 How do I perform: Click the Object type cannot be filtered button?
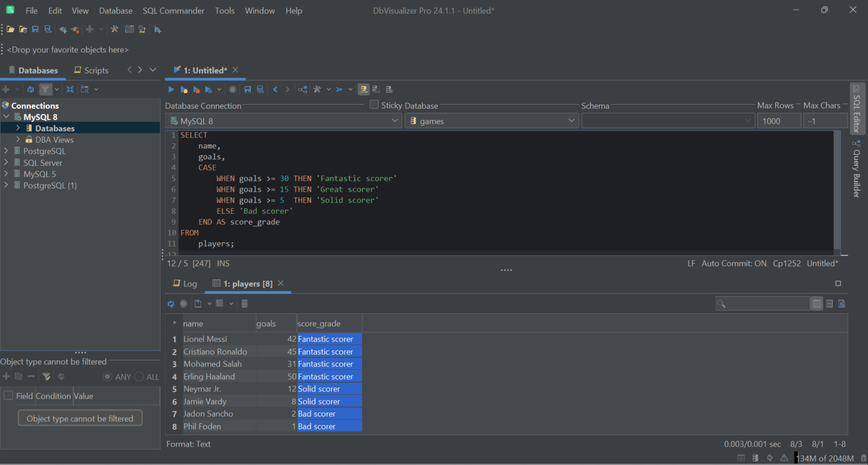point(80,417)
